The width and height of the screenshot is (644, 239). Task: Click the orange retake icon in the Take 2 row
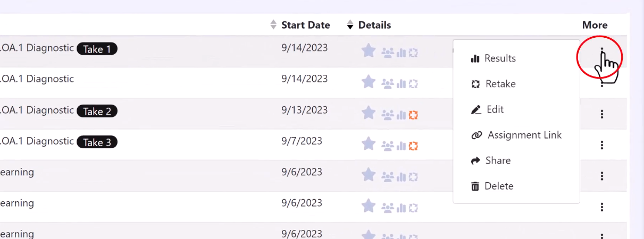click(413, 115)
